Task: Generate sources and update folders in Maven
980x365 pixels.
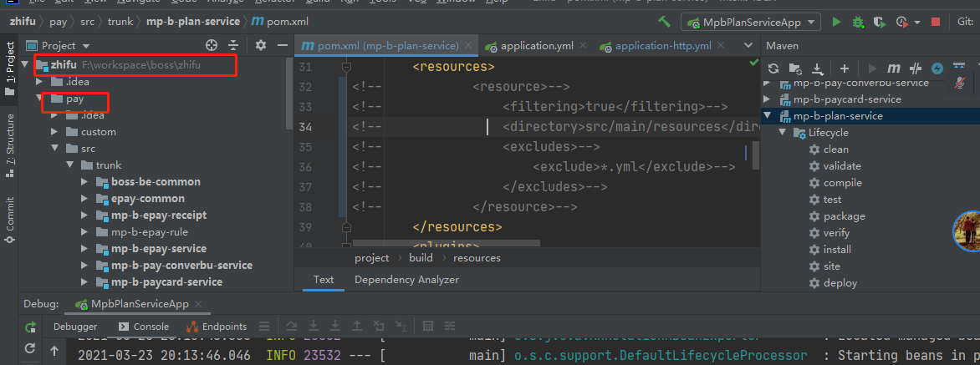Action: [x=795, y=68]
